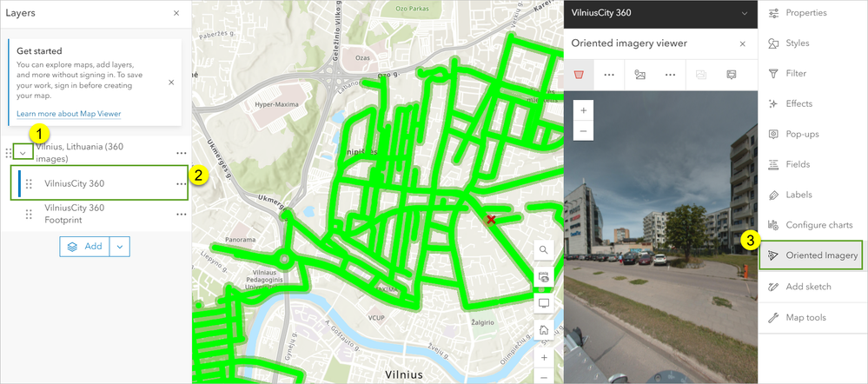868x384 pixels.
Task: Expand the VilniusCity 360 header dropdown
Action: click(744, 13)
